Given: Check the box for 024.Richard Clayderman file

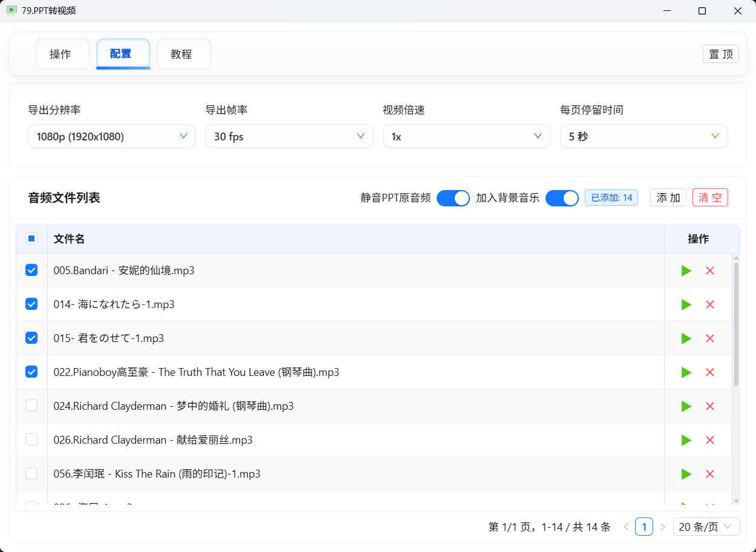Looking at the screenshot, I should [31, 406].
